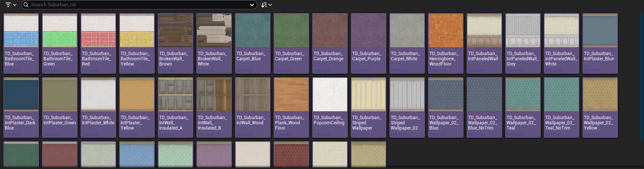Open the sort options dropdown
644x169 pixels.
[266, 5]
